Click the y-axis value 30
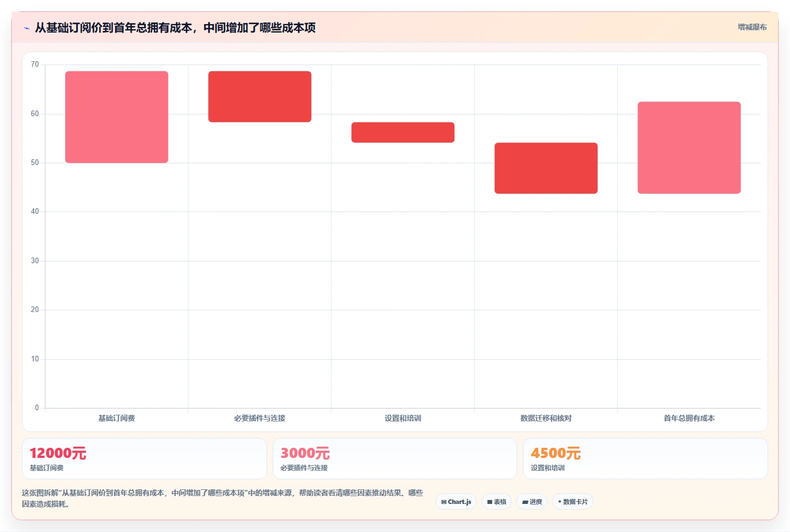The image size is (790, 532). click(x=35, y=261)
